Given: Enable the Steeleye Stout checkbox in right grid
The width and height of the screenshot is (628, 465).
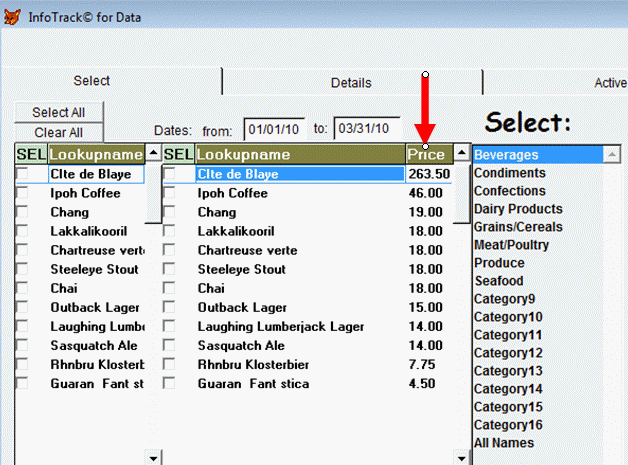Looking at the screenshot, I should click(x=170, y=269).
